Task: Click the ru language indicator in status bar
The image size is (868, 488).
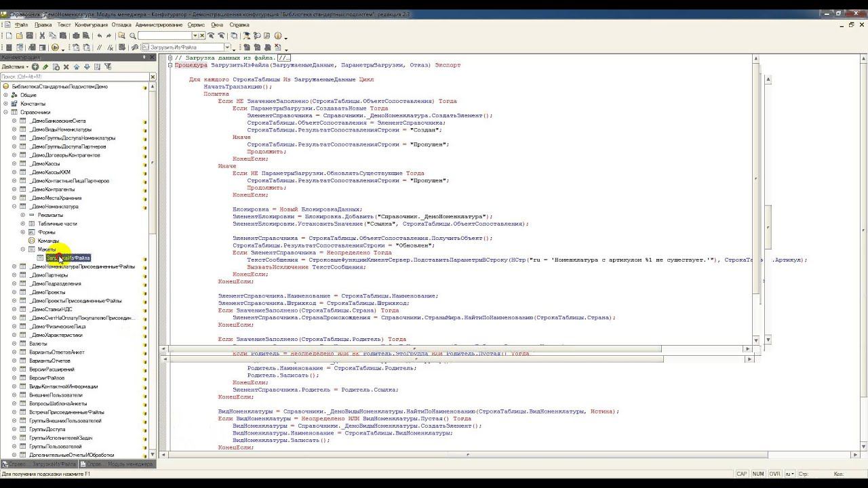Action: tap(789, 474)
